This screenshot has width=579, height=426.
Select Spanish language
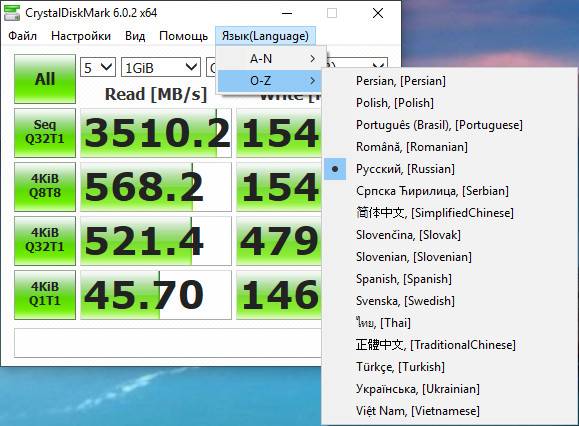pos(450,279)
